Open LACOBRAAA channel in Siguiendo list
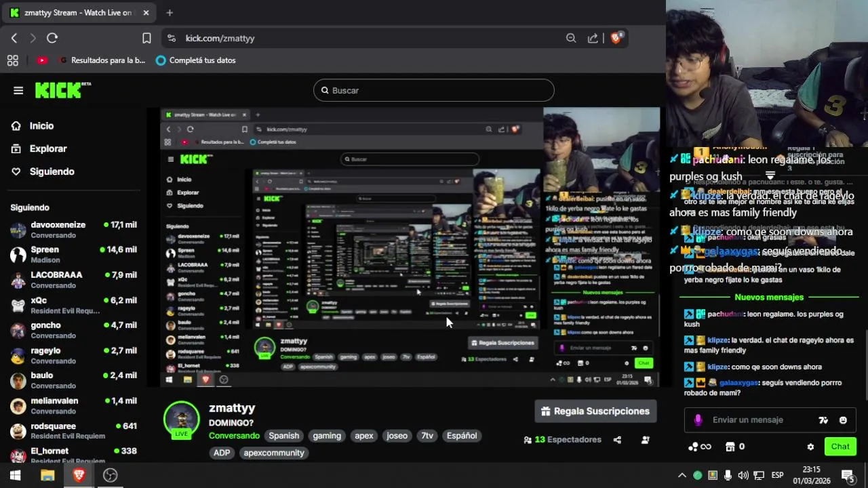Image resolution: width=868 pixels, height=488 pixels. [73, 280]
